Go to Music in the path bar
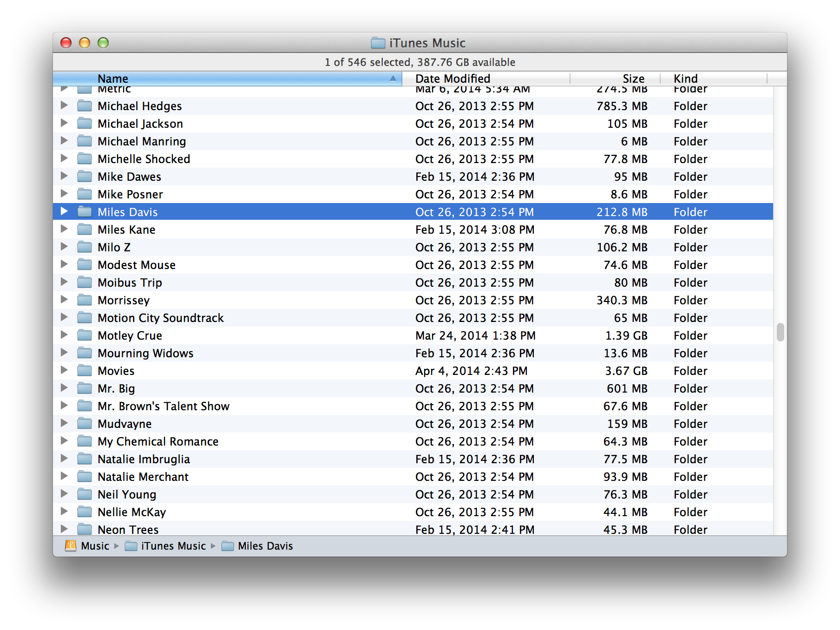The height and width of the screenshot is (630, 840). (x=95, y=546)
